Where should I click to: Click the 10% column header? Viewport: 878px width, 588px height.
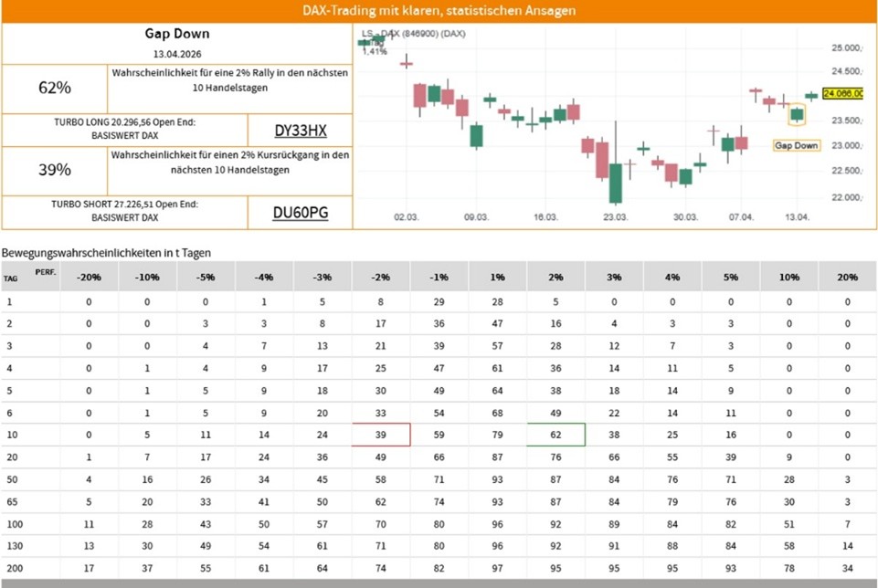pos(788,277)
